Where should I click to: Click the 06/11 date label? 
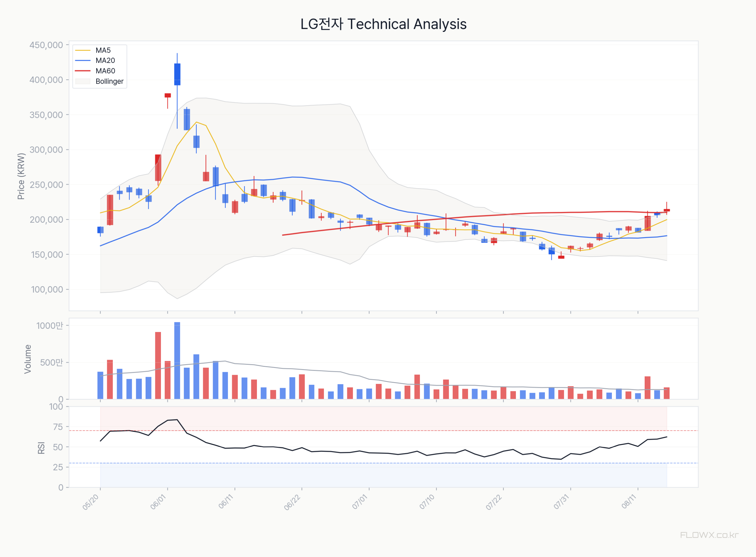[226, 502]
